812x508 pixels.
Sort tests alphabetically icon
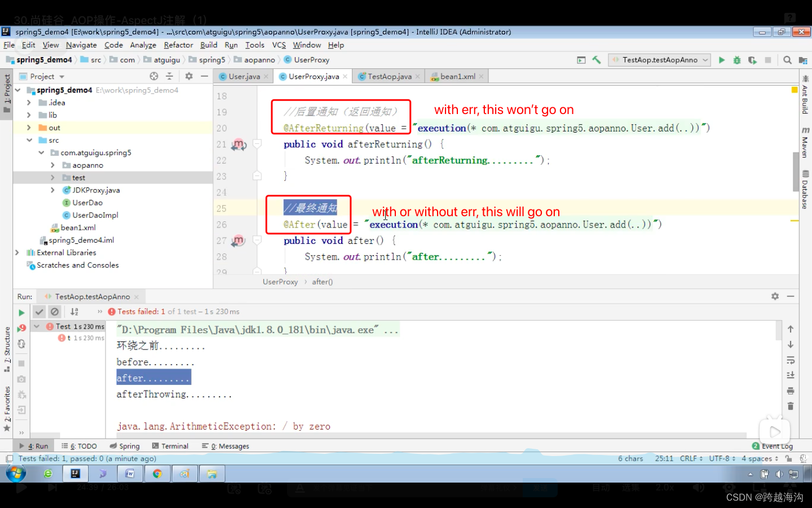pos(74,312)
